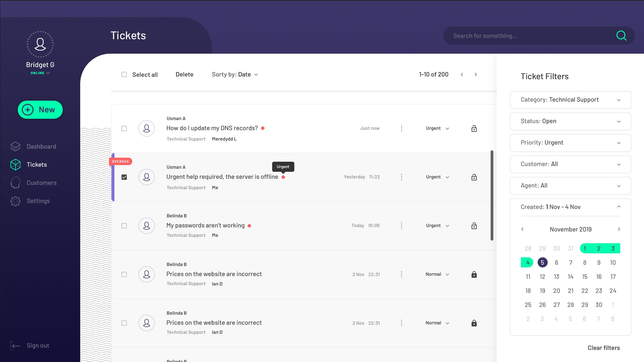Check the Select all checkbox

124,74
